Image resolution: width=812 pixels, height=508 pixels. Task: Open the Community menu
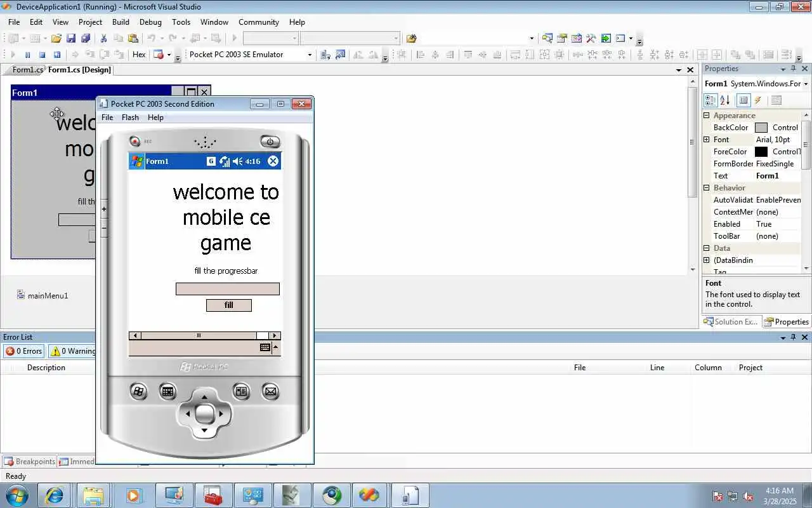259,22
